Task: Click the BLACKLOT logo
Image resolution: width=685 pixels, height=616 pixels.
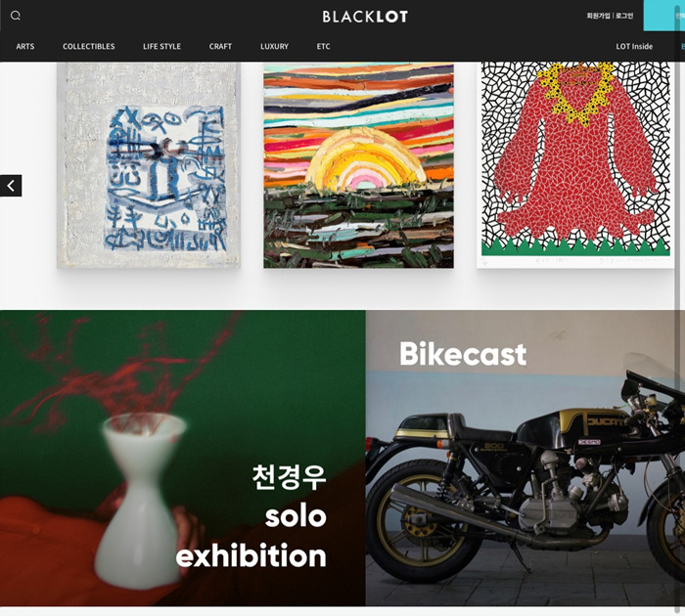Action: 365,17
